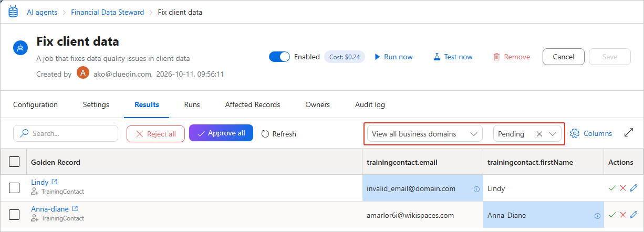Viewport: 644px width, 232px height.
Task: Reject the Anna-diane row with red X
Action: click(623, 215)
